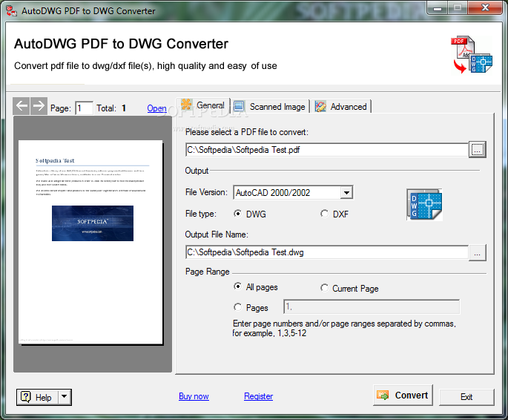Browse for output file name location
Screen dimensions: 508x420
[x=477, y=252]
